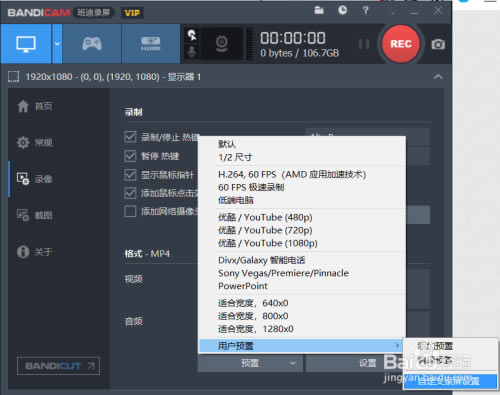
Task: Open the output folder icon in title bar
Action: pyautogui.click(x=319, y=10)
